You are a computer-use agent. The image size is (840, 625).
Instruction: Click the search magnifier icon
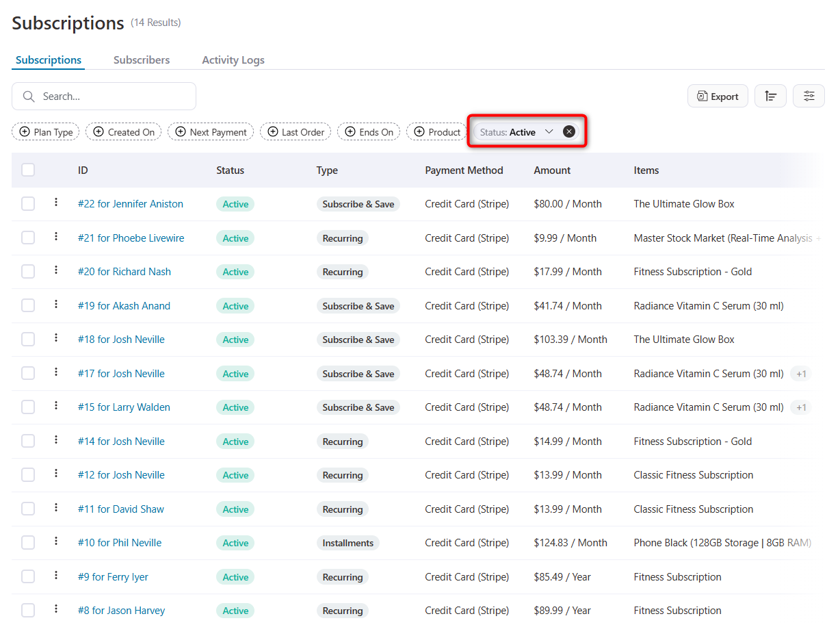[28, 96]
